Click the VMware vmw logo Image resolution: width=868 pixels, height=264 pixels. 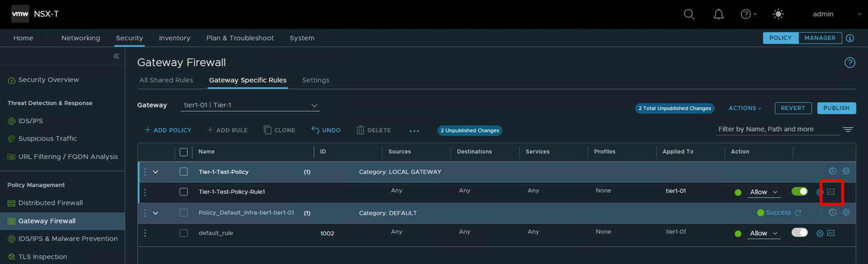tap(20, 14)
